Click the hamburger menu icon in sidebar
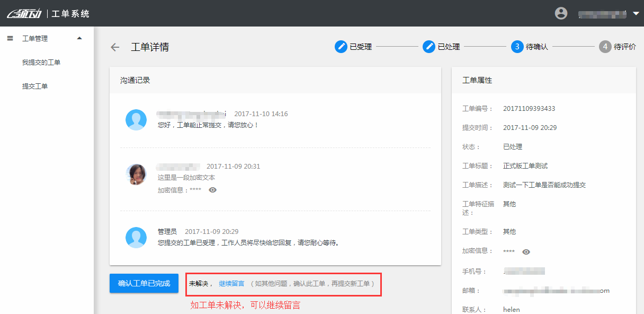Viewport: 644px width, 314px height. [x=10, y=38]
